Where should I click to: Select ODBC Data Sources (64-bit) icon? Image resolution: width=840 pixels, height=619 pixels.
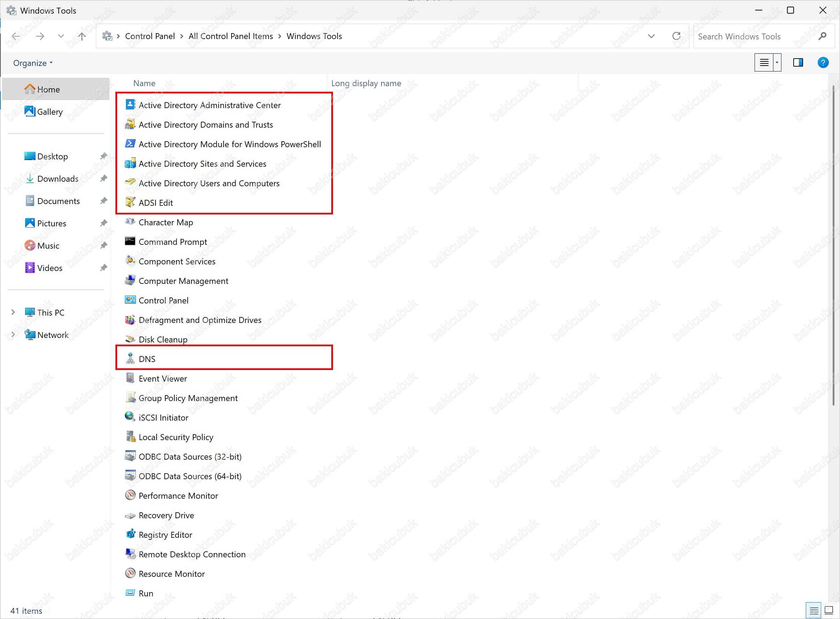point(130,475)
